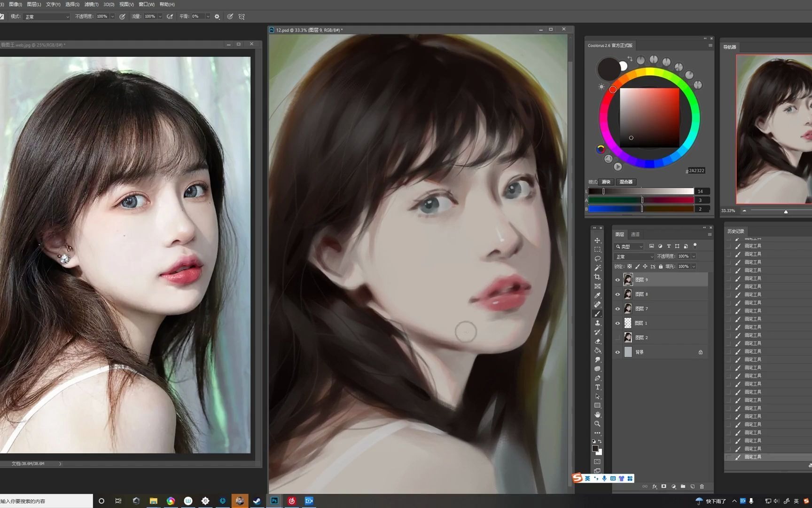Click the symmetry butterfly icon in options bar

(x=242, y=16)
